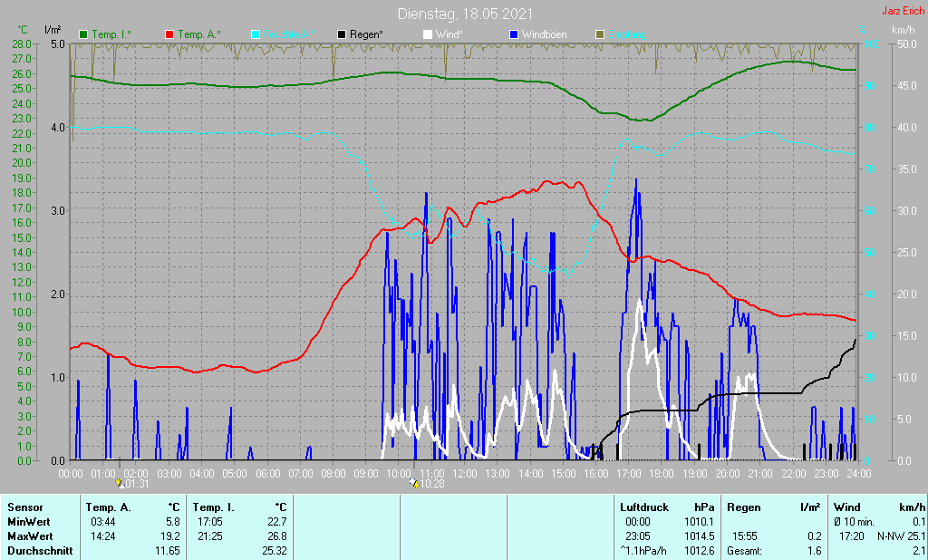This screenshot has width=928, height=560.
Task: Click the 'Ø 10 min.' wind label
Action: tap(854, 522)
